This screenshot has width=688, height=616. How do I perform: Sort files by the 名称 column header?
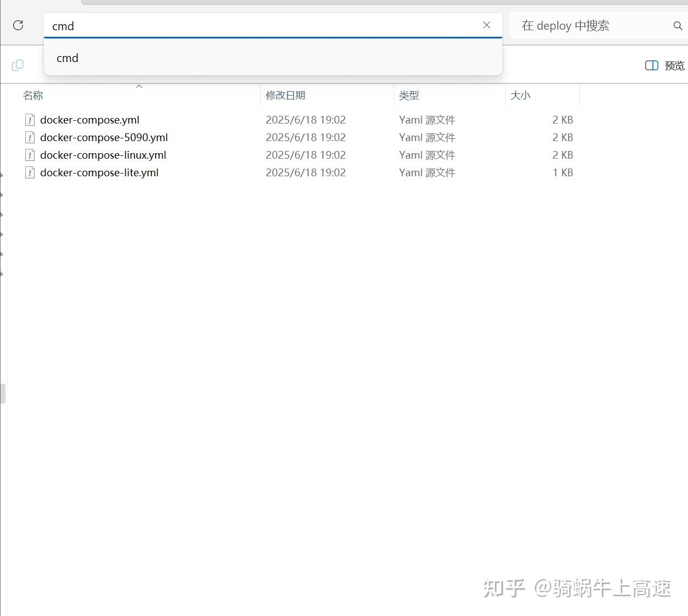[x=33, y=96]
